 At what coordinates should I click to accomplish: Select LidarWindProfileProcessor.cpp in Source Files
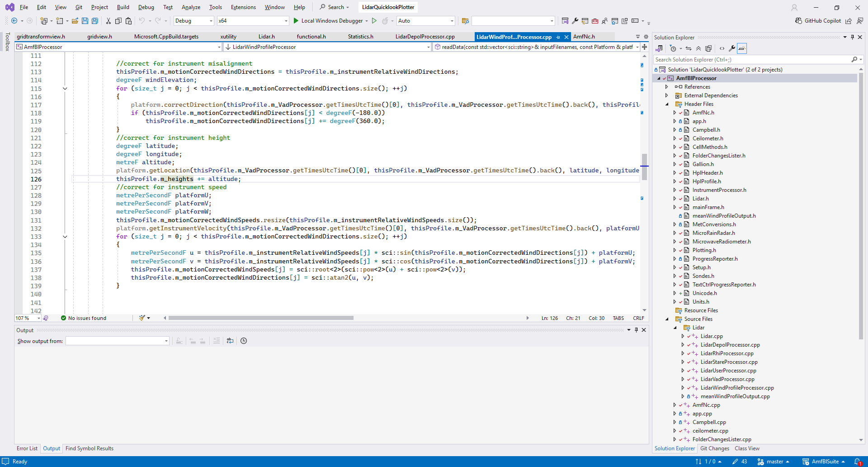(737, 388)
